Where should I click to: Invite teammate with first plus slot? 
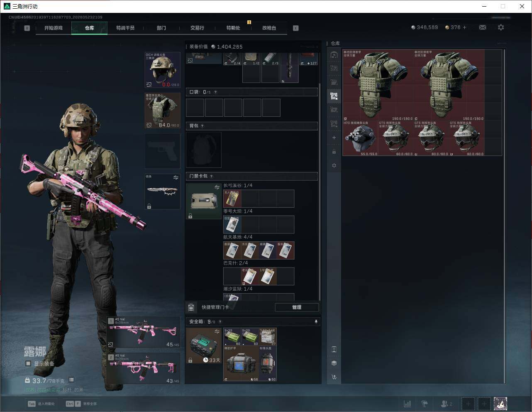tap(468, 404)
